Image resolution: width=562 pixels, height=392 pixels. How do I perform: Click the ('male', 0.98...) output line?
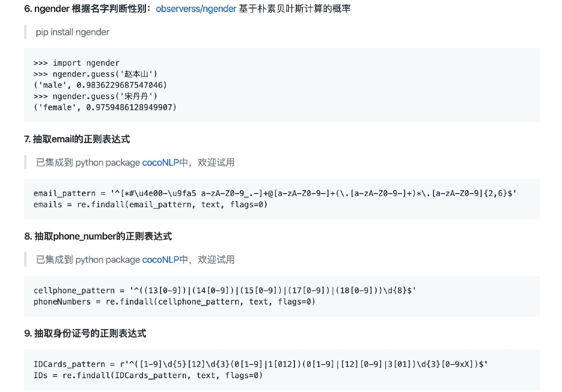100,85
